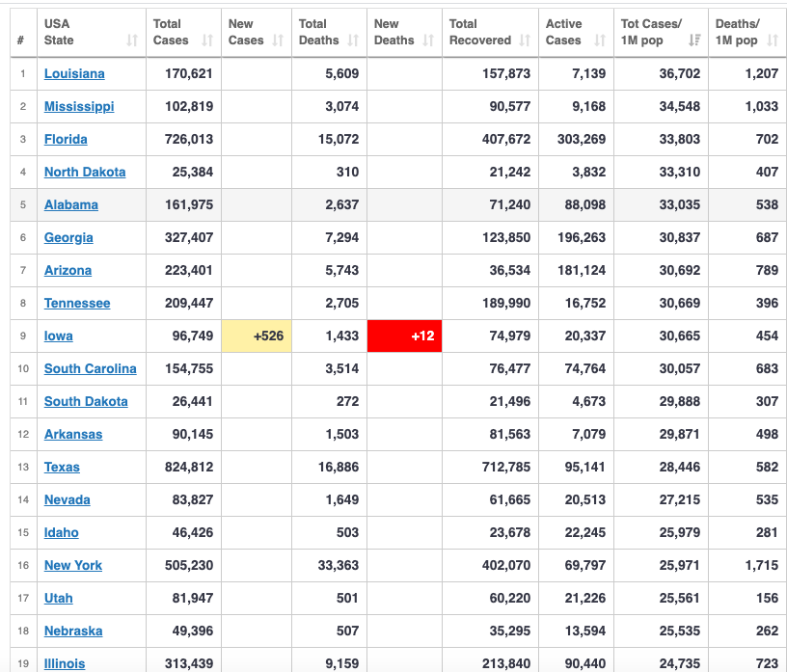
Task: Click Iowa's yellow +526 new cases cell
Action: pos(257,336)
